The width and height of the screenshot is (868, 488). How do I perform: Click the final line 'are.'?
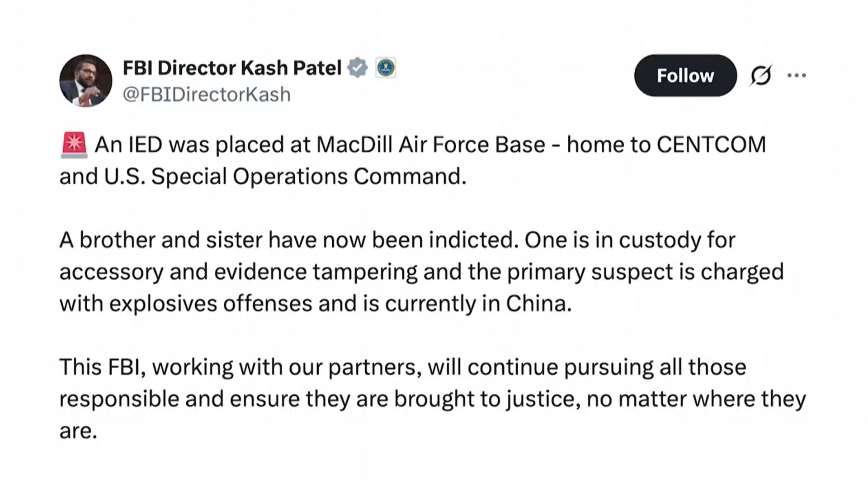[78, 431]
